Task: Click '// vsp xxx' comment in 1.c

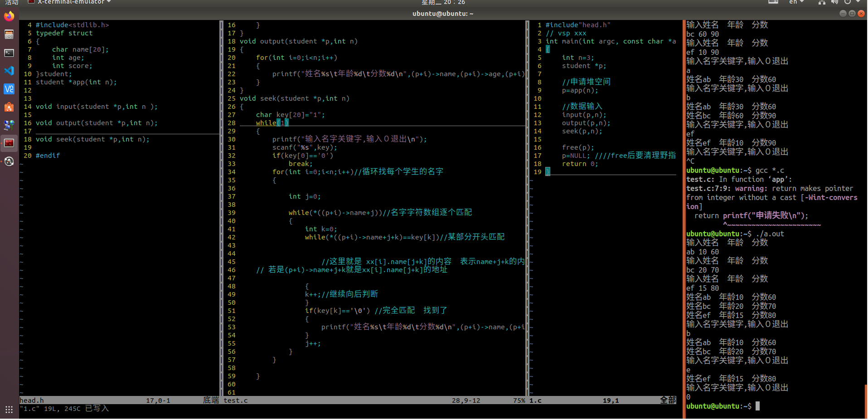Action: 566,33
